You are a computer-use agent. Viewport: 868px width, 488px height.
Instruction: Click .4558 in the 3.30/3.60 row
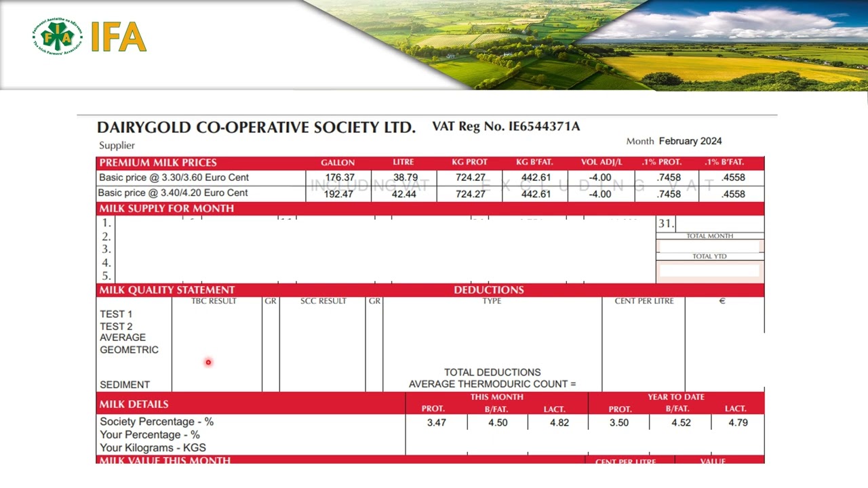point(733,178)
